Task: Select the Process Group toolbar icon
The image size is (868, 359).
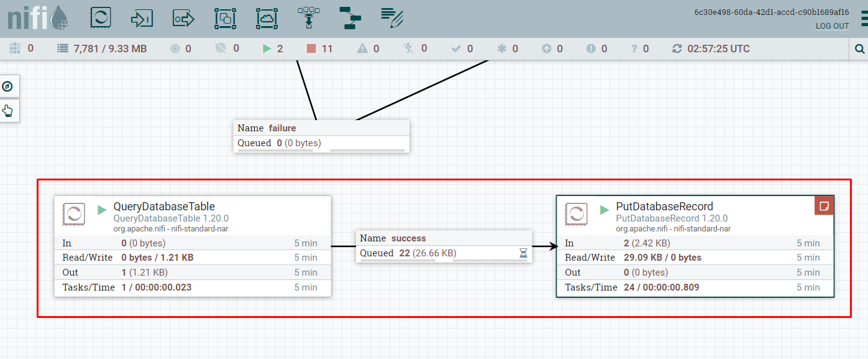Action: pyautogui.click(x=225, y=18)
